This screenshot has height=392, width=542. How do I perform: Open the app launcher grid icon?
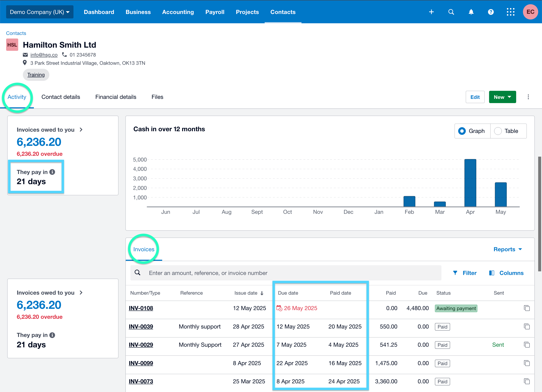[510, 12]
